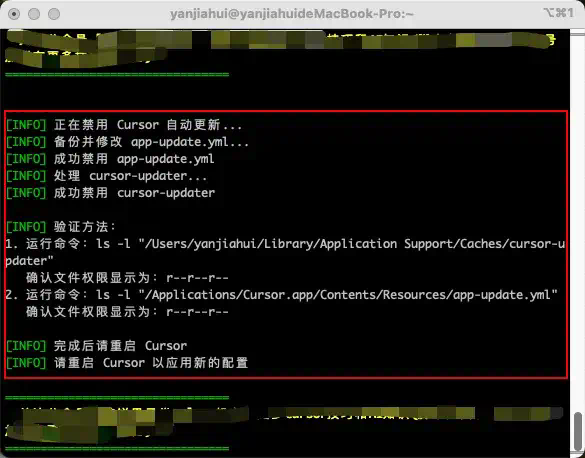
Task: Click the second '确认文件权限显示为: r--r--r--' line
Action: [127, 312]
